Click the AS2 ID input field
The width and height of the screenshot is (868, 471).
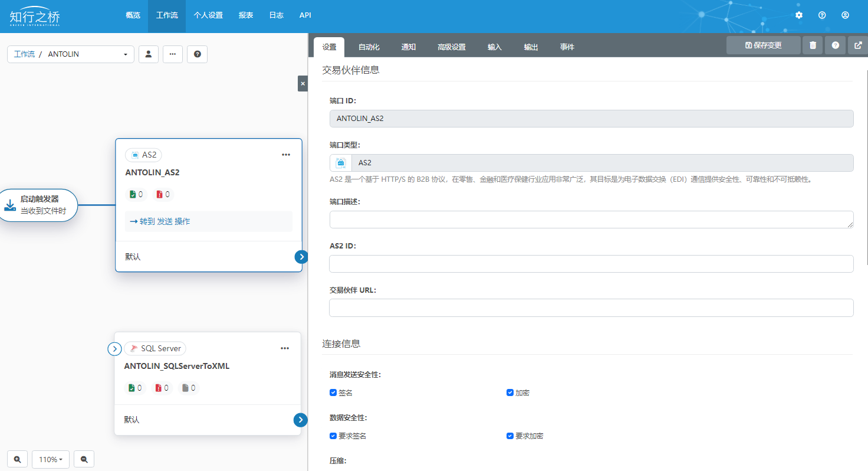[x=591, y=264]
